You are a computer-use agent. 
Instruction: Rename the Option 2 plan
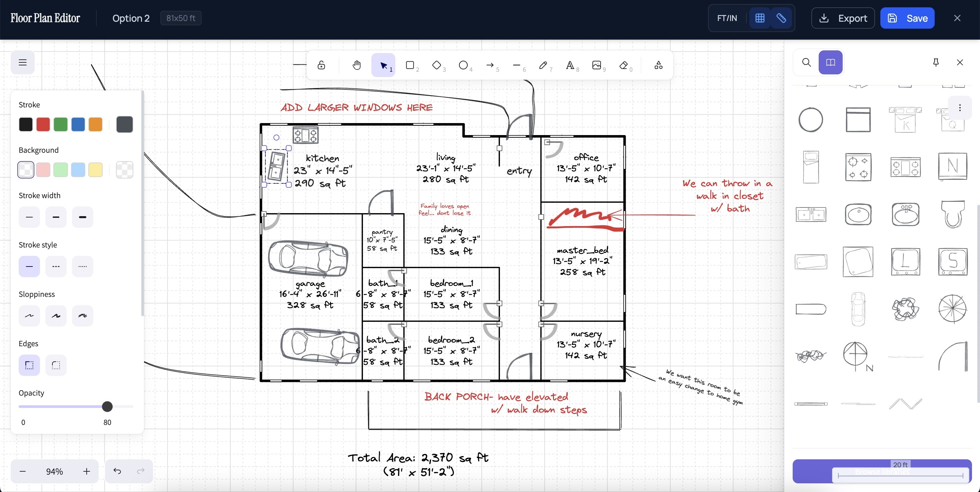point(131,18)
